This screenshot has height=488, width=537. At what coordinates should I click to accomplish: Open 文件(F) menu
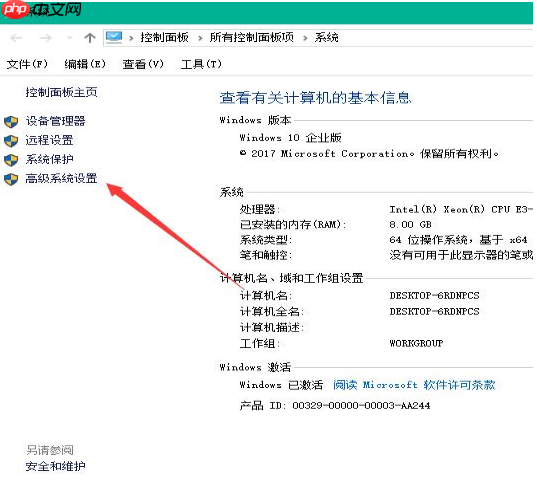point(27,64)
